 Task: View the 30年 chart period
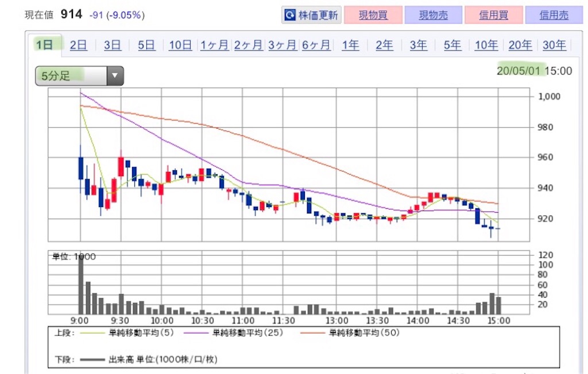pos(554,45)
